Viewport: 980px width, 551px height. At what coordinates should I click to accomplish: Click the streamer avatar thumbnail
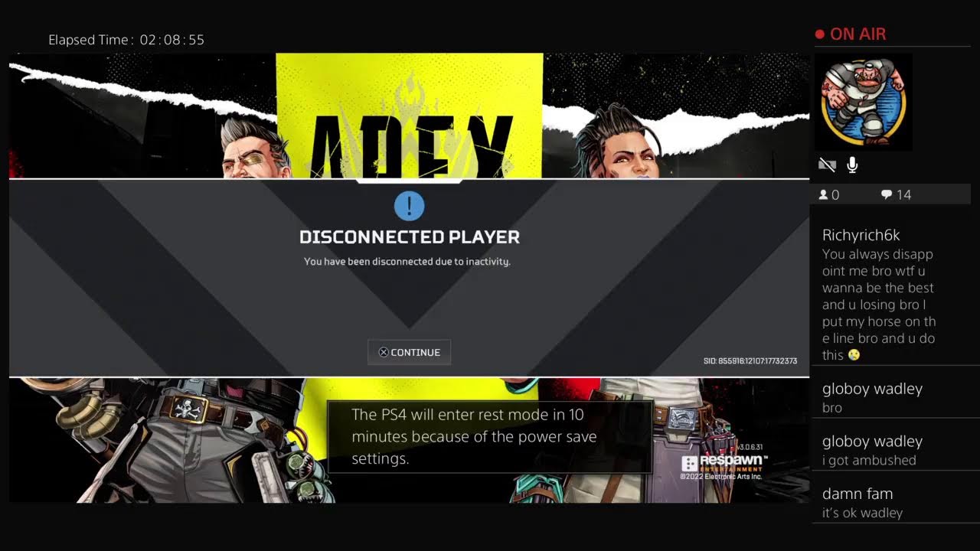point(863,102)
